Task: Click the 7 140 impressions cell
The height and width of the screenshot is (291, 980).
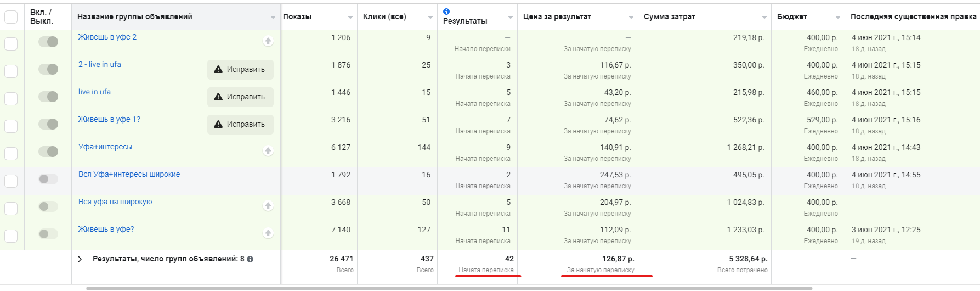Action: pyautogui.click(x=341, y=230)
